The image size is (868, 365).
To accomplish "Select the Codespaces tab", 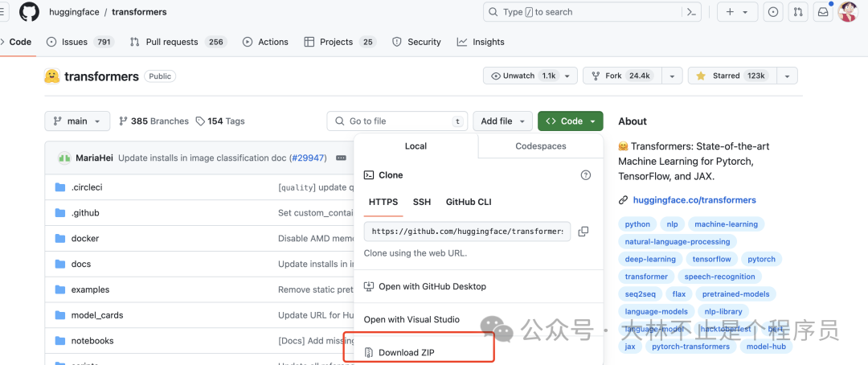I will (x=541, y=146).
